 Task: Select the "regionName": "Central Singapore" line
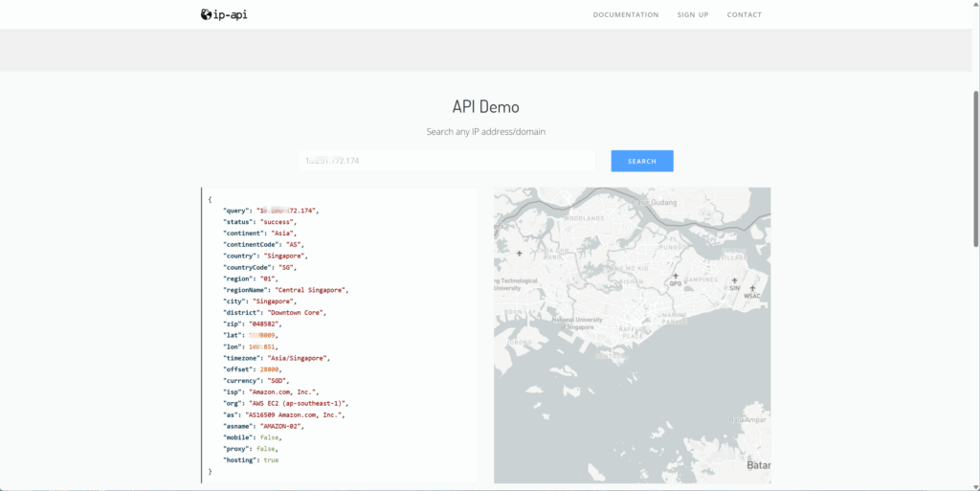pos(285,290)
